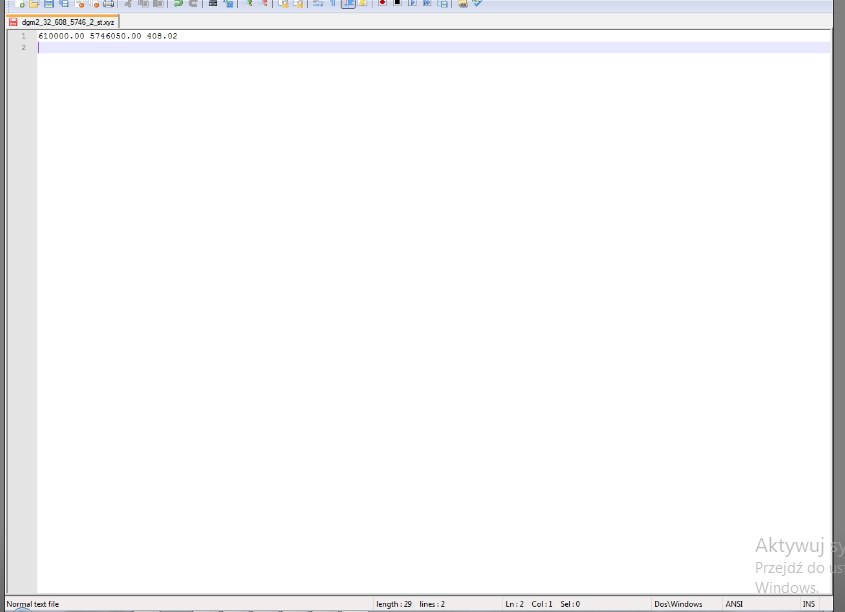Toggle the highlighted indent guide toolbar icon

click(x=348, y=3)
